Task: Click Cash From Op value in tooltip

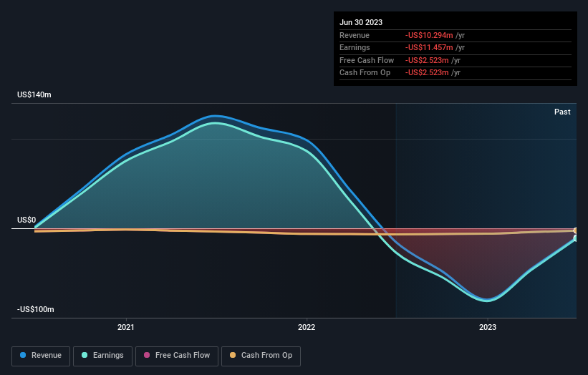Action: pyautogui.click(x=427, y=73)
